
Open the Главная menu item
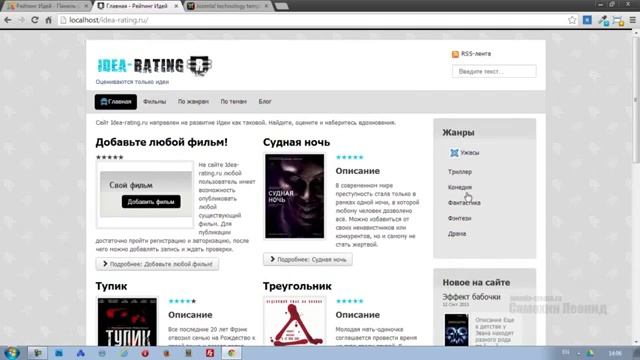click(116, 102)
